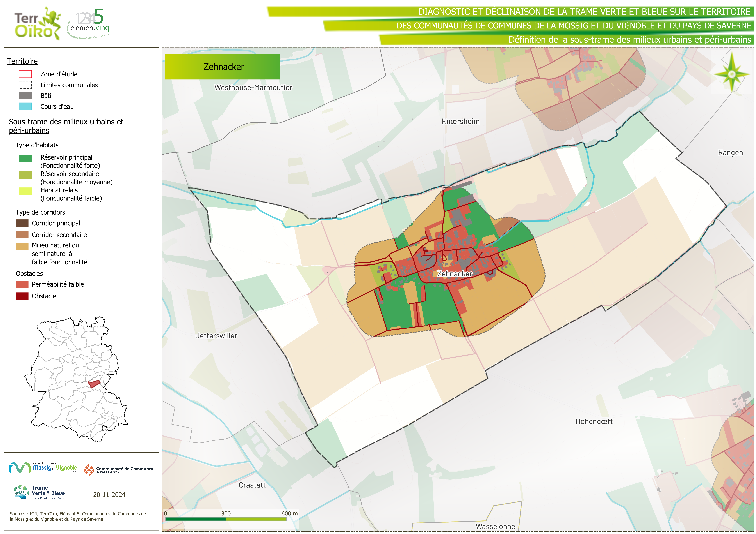The image size is (756, 534).
Task: Click the Habitat relais yellow swatch
Action: click(25, 191)
